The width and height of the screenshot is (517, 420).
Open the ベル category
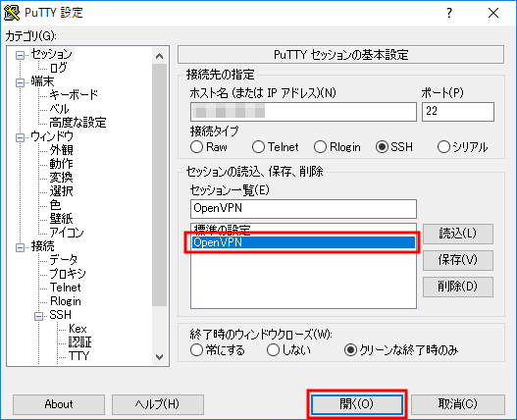[x=59, y=109]
